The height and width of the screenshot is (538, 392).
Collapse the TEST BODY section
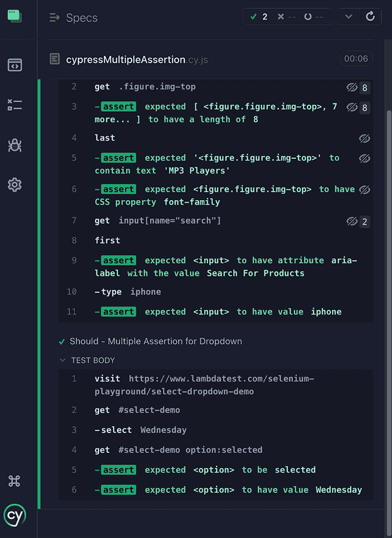(x=62, y=360)
